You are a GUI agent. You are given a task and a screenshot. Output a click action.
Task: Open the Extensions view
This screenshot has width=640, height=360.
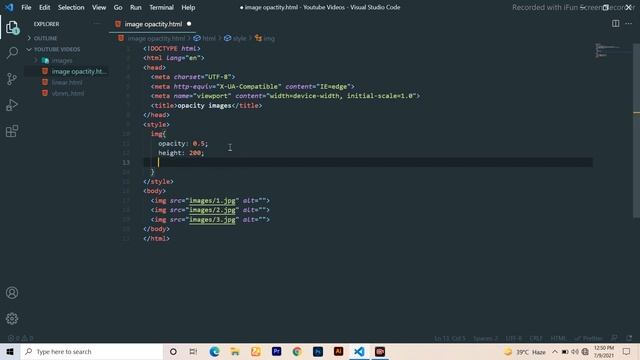point(12,131)
